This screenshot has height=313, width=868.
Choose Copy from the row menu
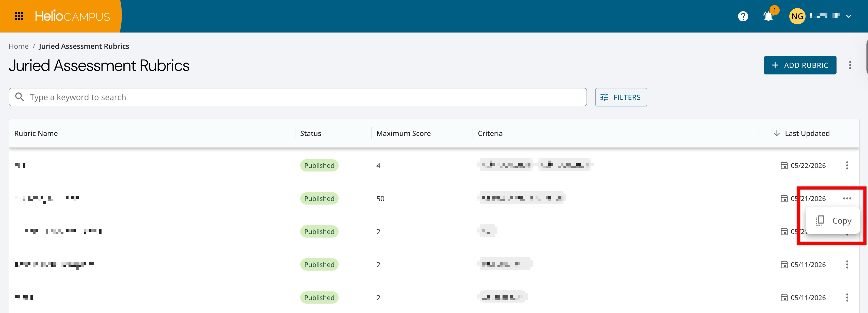click(x=833, y=221)
